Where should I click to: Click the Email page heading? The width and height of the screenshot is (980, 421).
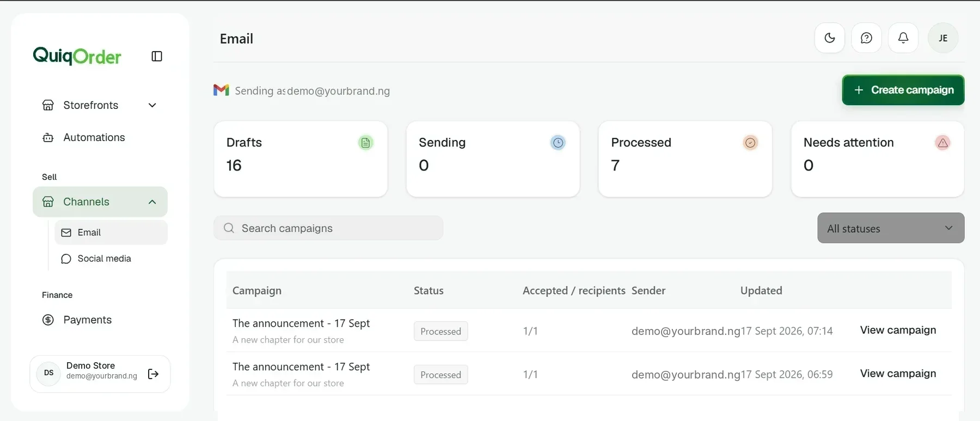(x=236, y=39)
